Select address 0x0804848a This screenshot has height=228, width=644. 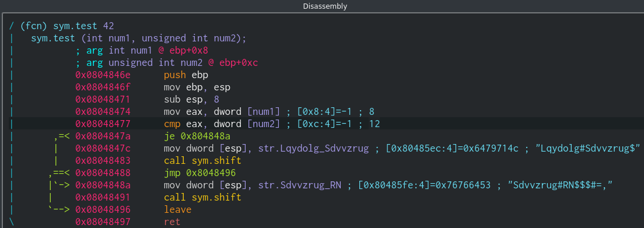(x=103, y=185)
